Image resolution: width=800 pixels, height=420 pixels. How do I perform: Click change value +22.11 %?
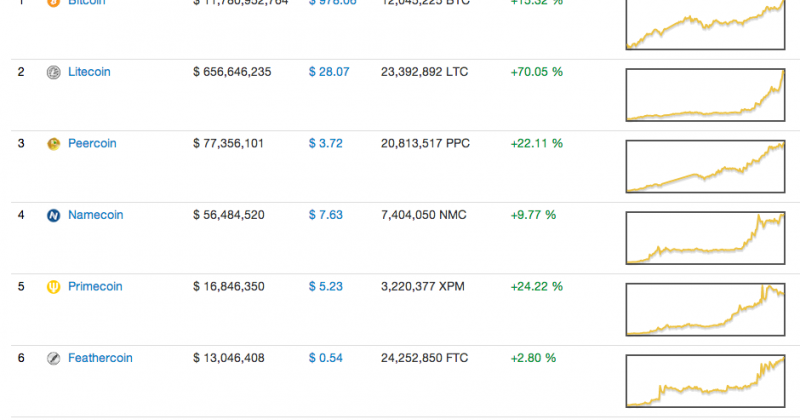(x=537, y=143)
